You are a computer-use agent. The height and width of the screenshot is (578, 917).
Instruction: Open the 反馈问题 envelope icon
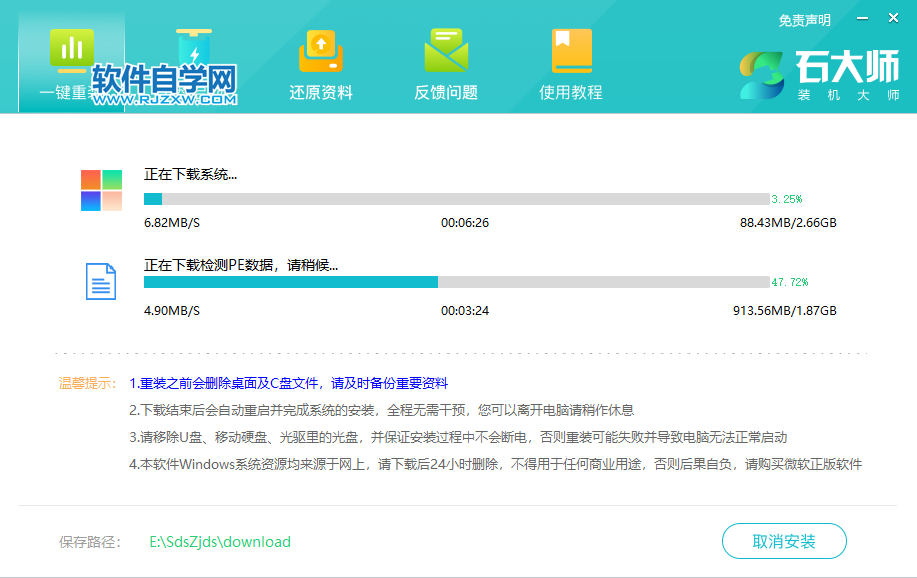click(x=446, y=50)
